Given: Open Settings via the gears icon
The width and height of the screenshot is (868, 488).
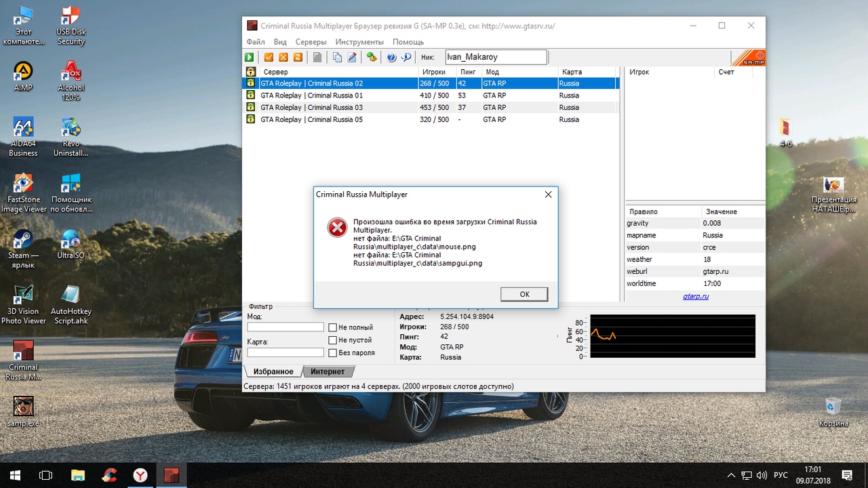Looking at the screenshot, I should pyautogui.click(x=372, y=58).
